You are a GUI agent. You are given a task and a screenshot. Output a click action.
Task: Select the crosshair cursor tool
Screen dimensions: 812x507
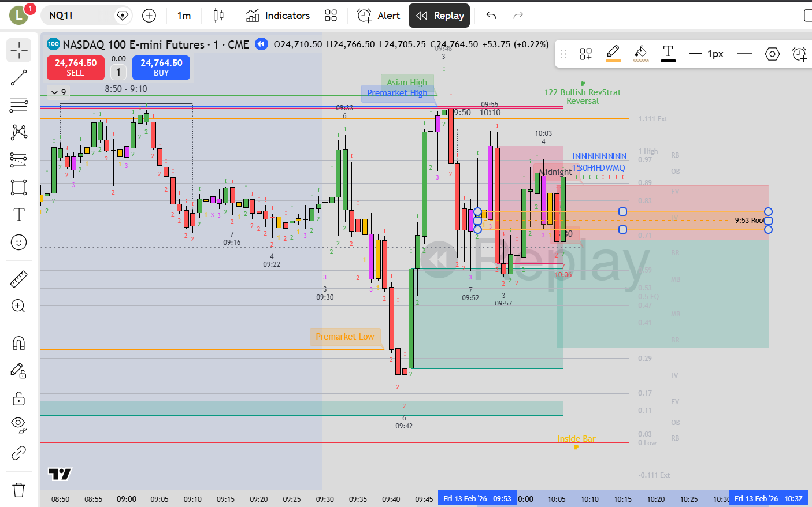[x=18, y=51]
